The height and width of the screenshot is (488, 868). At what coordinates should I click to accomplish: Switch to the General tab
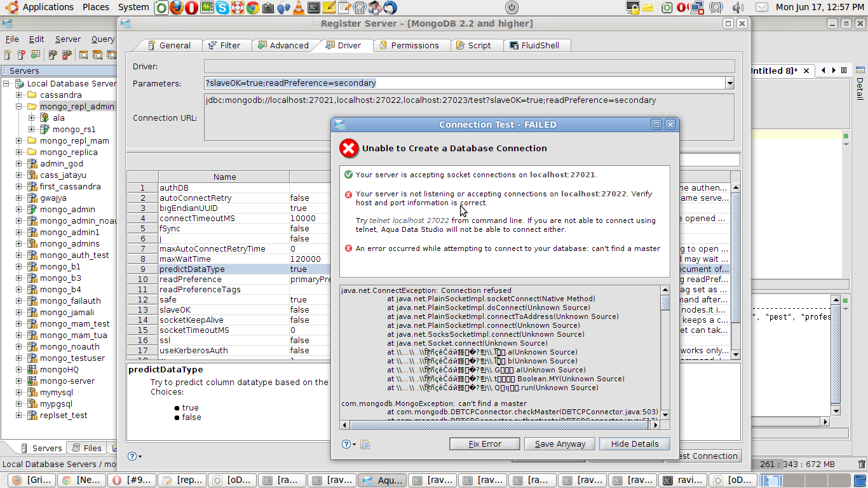(168, 45)
